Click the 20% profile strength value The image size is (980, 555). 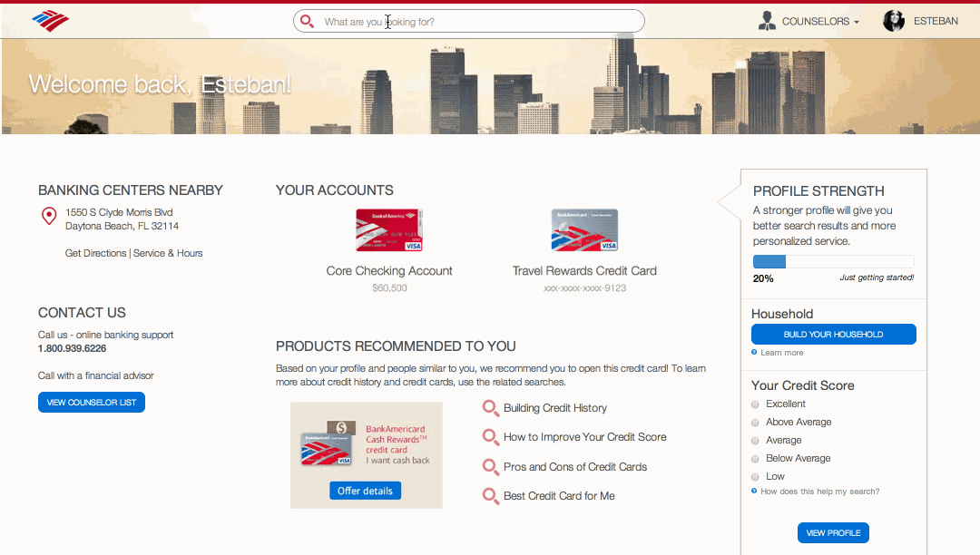pos(763,278)
